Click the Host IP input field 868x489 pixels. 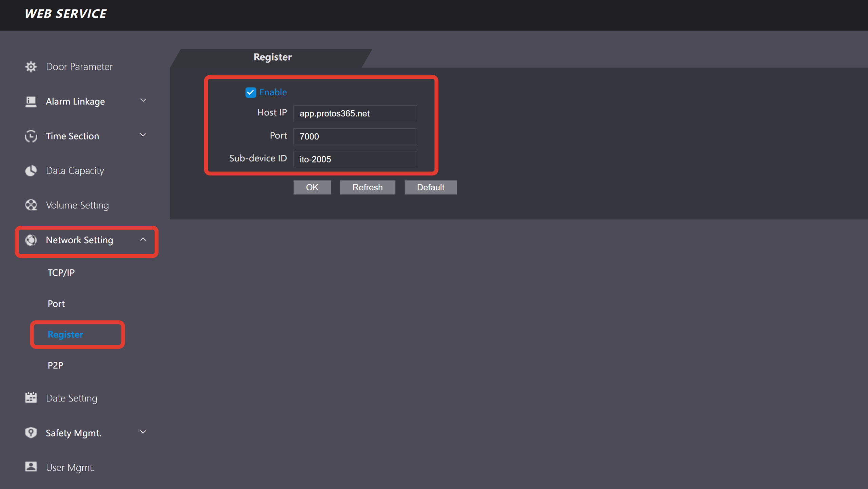(x=355, y=113)
